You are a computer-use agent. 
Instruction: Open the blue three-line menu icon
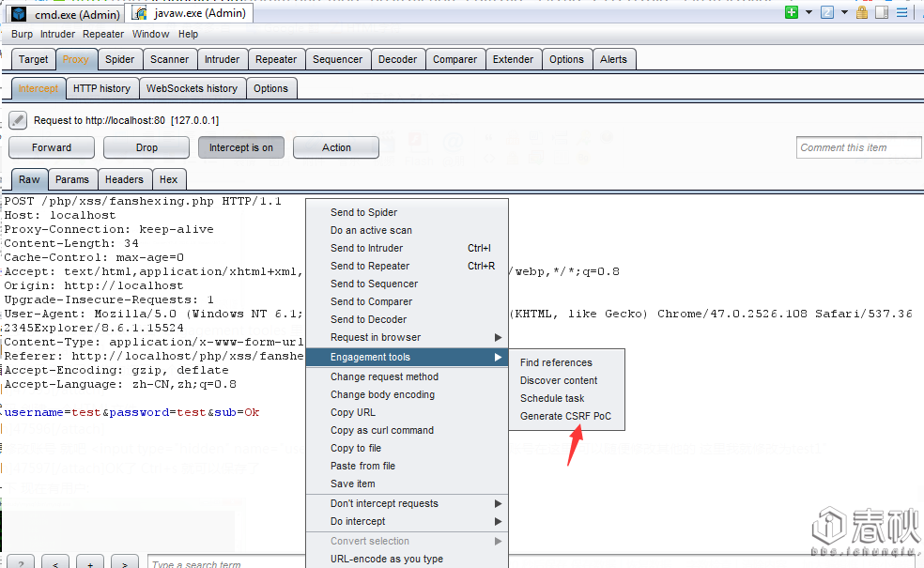[x=901, y=12]
